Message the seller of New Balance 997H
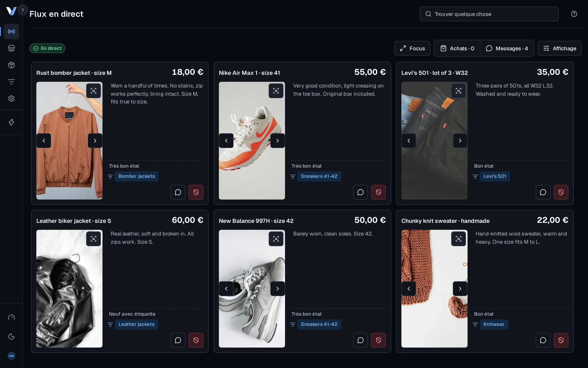Viewport: 588px width, 368px height. coord(361,340)
